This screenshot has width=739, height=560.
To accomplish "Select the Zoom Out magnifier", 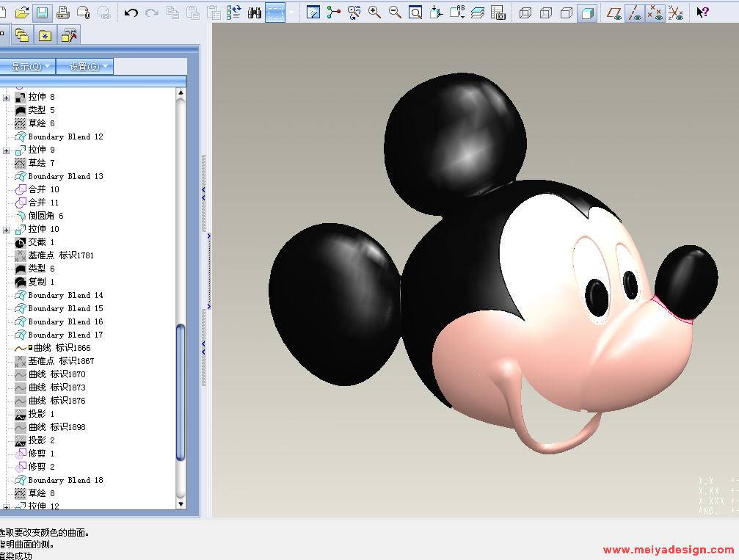I will click(395, 12).
